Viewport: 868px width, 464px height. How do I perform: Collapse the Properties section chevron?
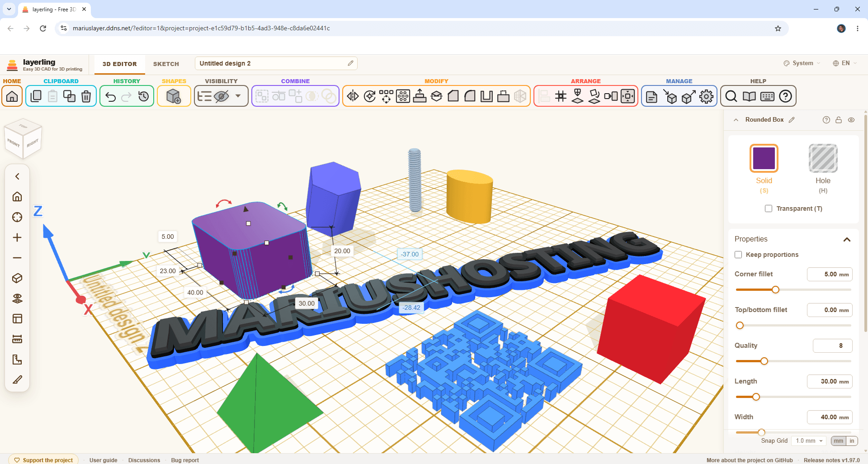tap(847, 239)
